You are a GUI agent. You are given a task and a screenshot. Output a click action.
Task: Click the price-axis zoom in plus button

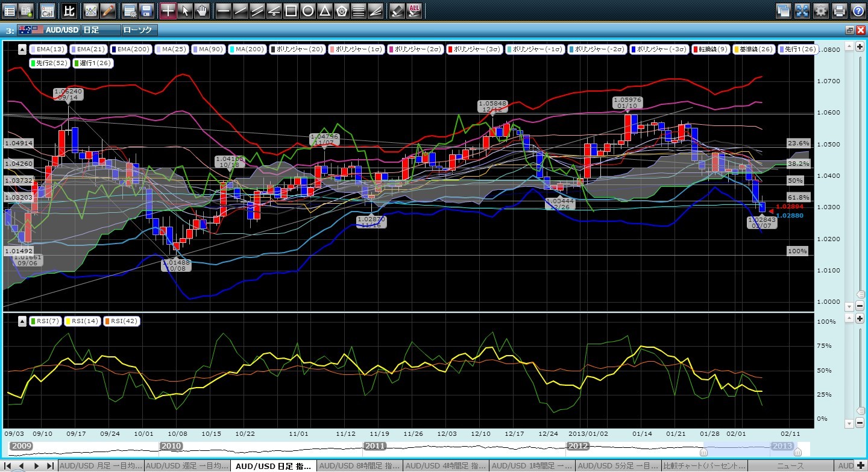860,46
